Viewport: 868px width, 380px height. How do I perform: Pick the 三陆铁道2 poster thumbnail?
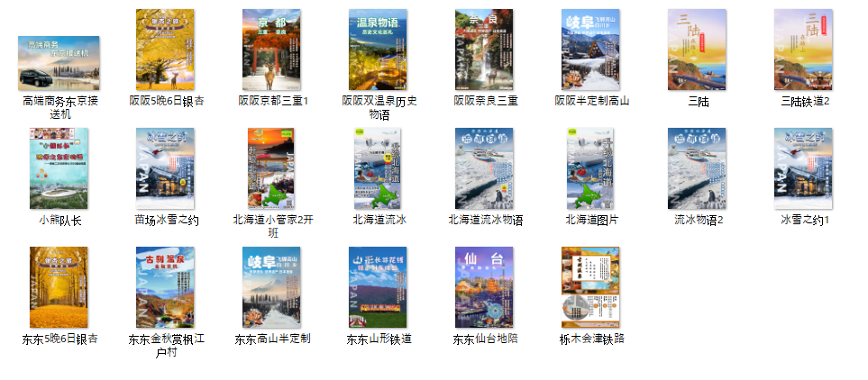point(803,50)
